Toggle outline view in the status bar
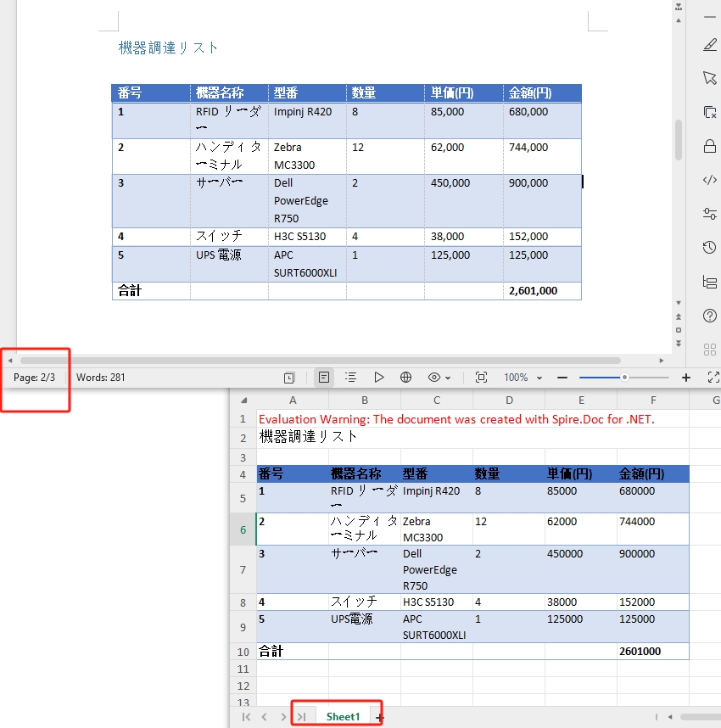721x728 pixels. point(352,377)
